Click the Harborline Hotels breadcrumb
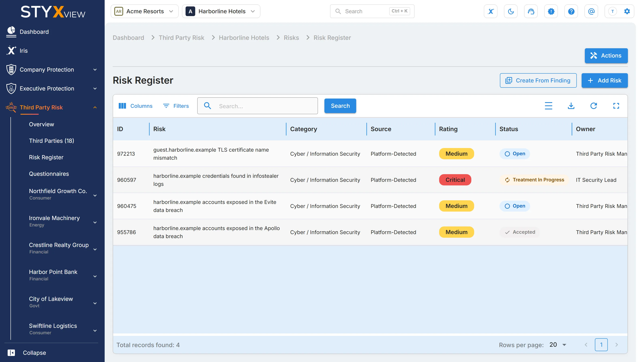Image resolution: width=644 pixels, height=362 pixels. [244, 37]
